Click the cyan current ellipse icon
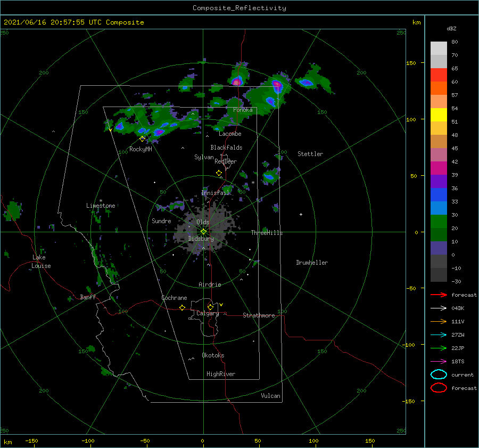Viewport: 479px width, 448px height. coord(439,374)
